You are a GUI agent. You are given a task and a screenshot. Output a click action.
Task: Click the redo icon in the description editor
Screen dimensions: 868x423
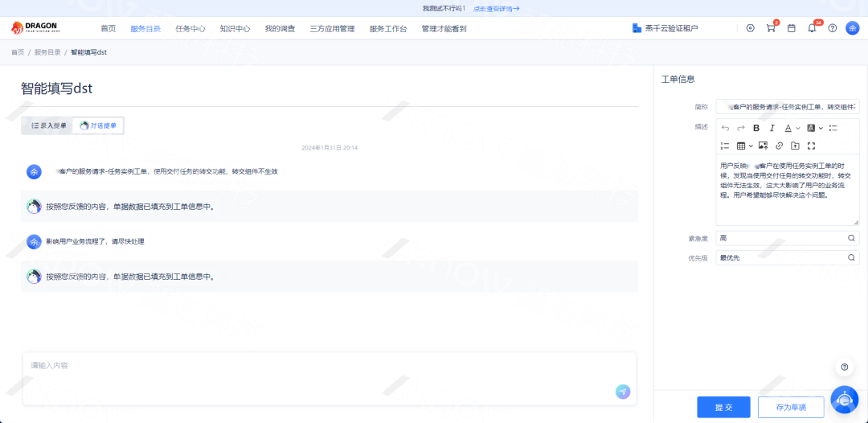pos(741,128)
